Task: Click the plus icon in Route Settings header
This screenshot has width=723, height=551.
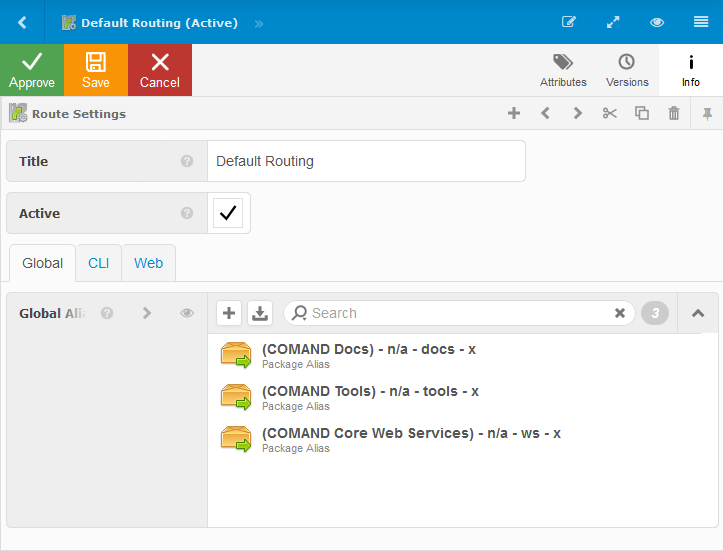Action: (x=514, y=114)
